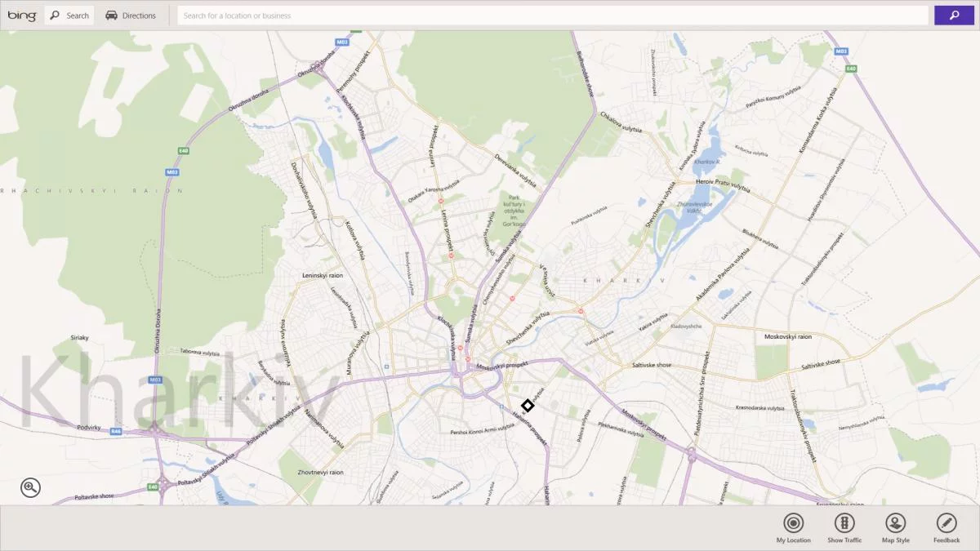This screenshot has width=980, height=551.
Task: Click the green E40 route shield near top-right
Action: click(x=851, y=69)
